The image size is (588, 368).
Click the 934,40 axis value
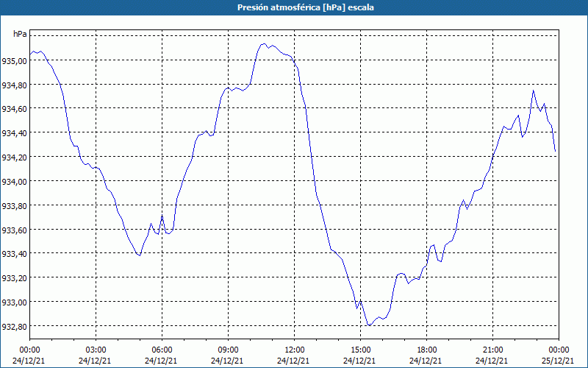pyautogui.click(x=15, y=133)
